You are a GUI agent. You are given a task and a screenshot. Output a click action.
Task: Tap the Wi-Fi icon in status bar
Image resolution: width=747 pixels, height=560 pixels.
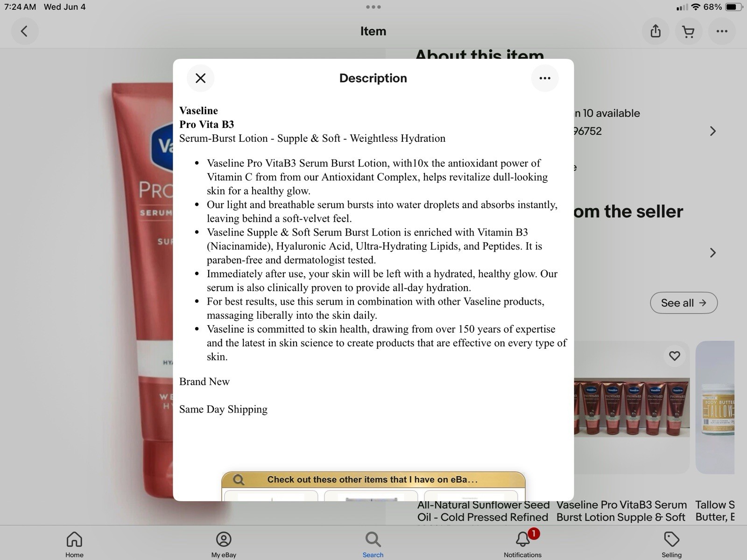coord(696,7)
